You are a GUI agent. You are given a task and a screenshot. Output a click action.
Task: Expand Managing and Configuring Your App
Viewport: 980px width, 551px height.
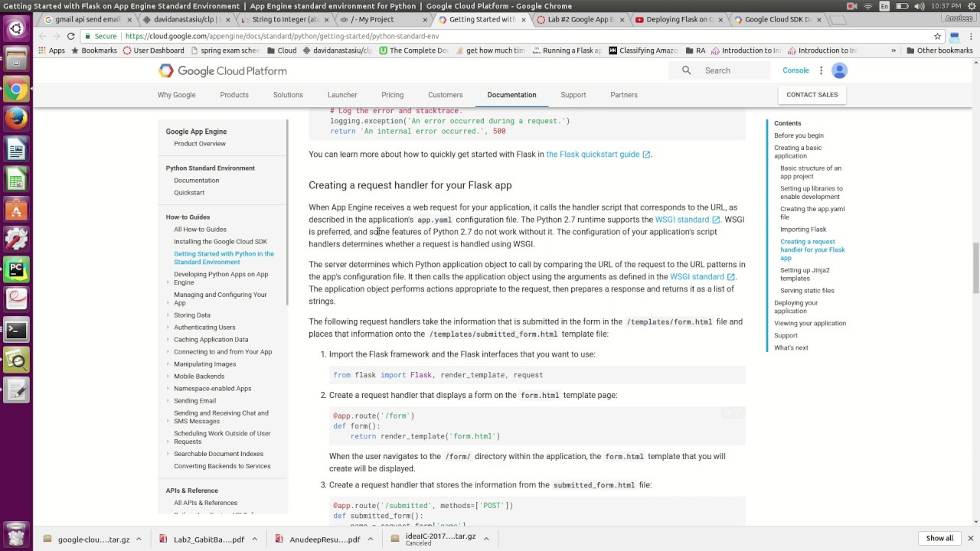click(168, 303)
